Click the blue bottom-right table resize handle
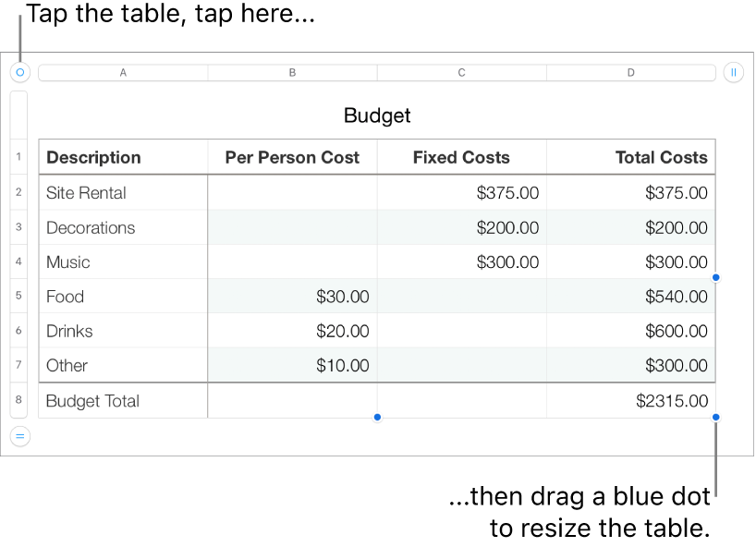This screenshot has width=756, height=547. (x=717, y=419)
